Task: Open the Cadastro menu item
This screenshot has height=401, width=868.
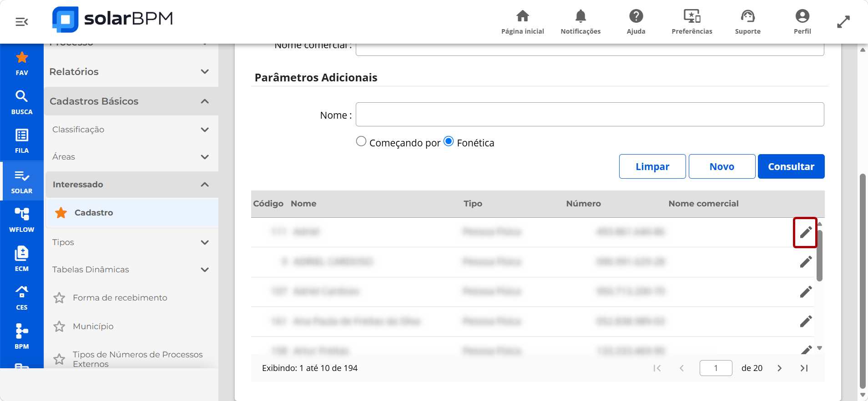Action: tap(132, 213)
